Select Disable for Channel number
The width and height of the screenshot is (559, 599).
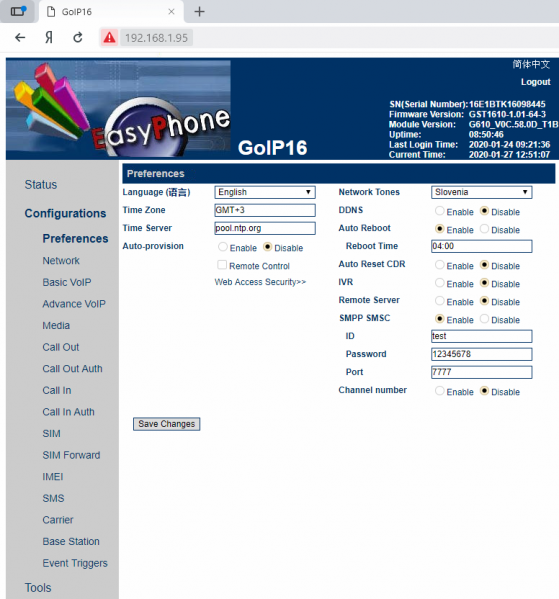(484, 390)
